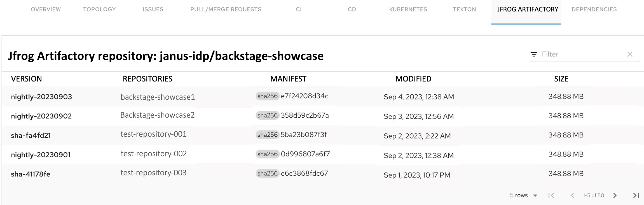Click the filter lines icon
This screenshot has height=205, width=644.
534,54
